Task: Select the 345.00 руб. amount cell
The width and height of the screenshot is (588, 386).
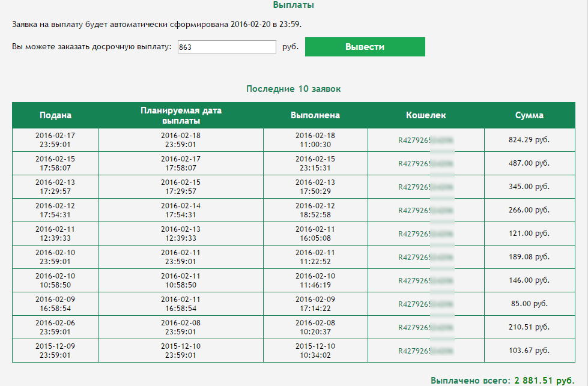Action: coord(529,187)
